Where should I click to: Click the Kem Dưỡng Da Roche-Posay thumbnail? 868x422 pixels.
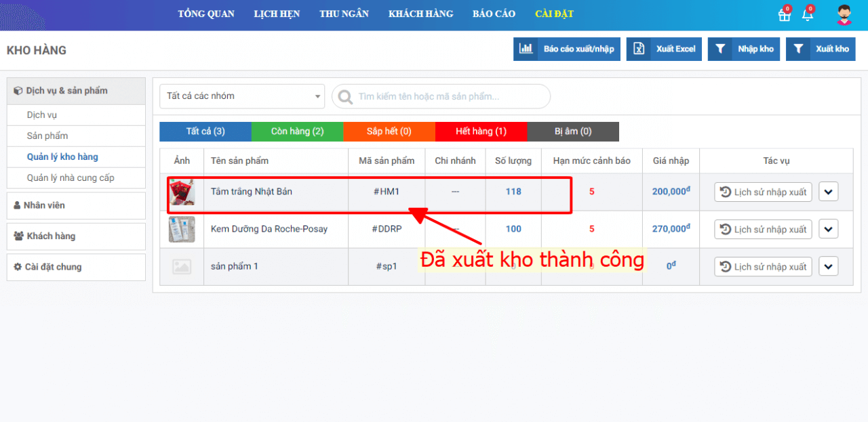[182, 229]
